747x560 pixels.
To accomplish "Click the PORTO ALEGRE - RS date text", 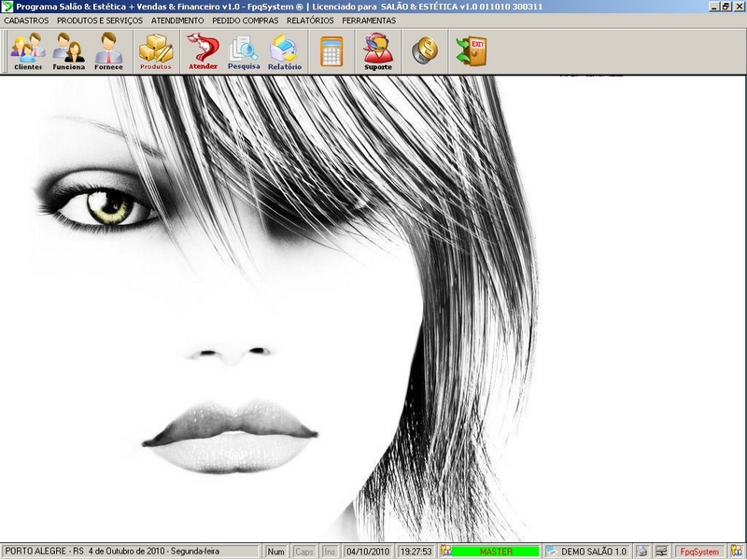I will tap(112, 552).
